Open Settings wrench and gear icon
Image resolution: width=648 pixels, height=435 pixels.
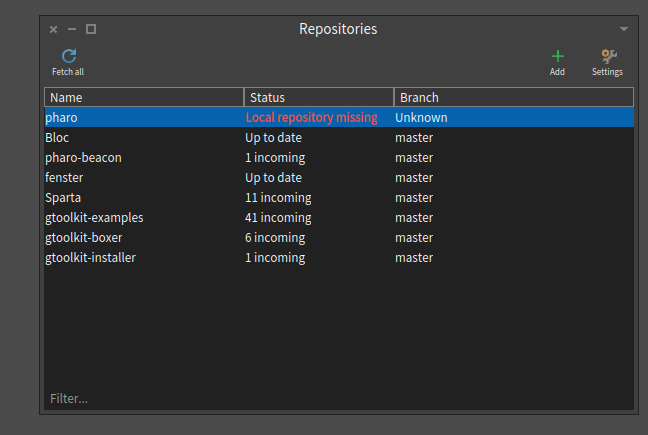(609, 56)
